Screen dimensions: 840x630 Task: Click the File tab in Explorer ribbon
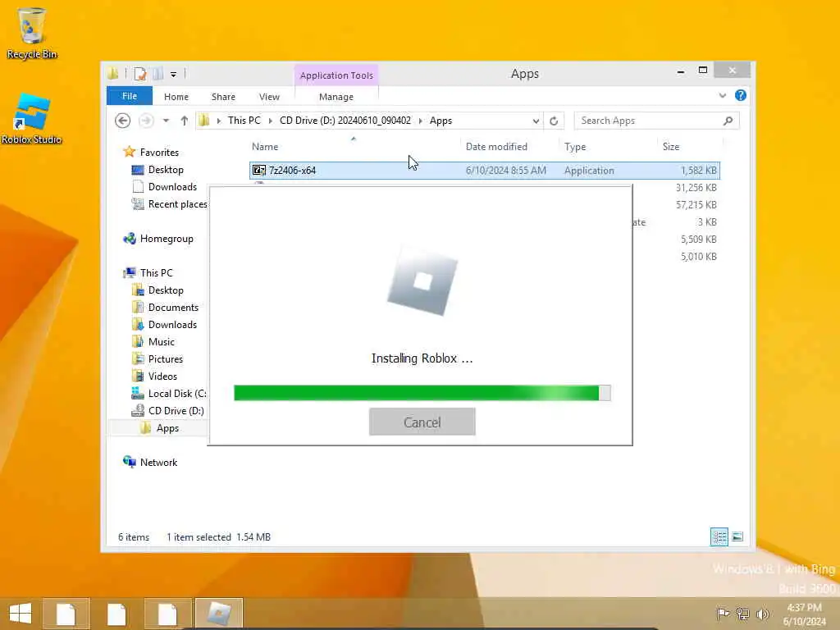point(129,96)
